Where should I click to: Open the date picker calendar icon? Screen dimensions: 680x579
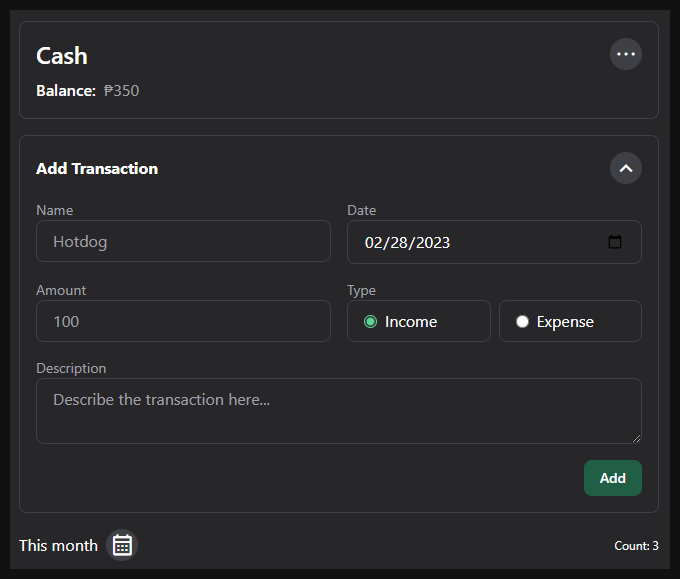(615, 242)
